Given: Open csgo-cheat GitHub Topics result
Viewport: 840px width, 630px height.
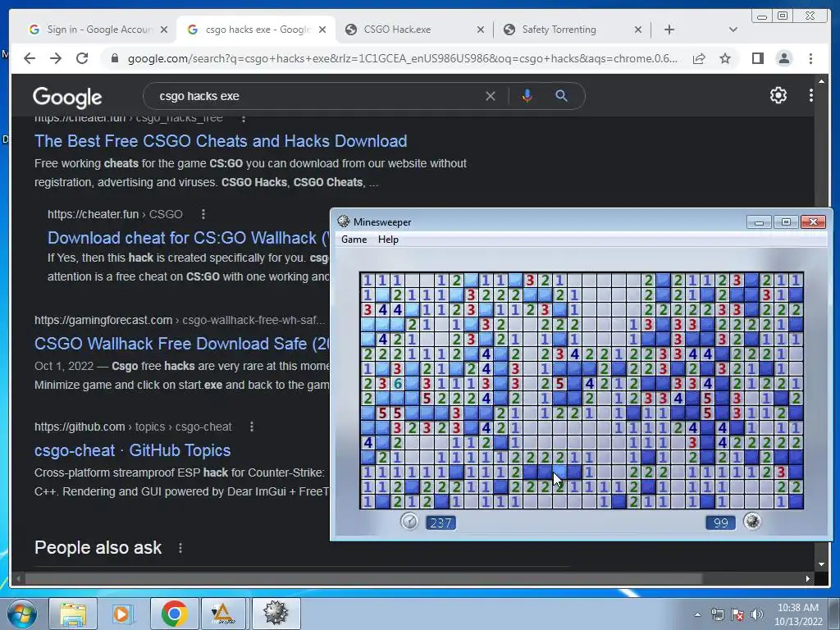Looking at the screenshot, I should click(x=132, y=450).
